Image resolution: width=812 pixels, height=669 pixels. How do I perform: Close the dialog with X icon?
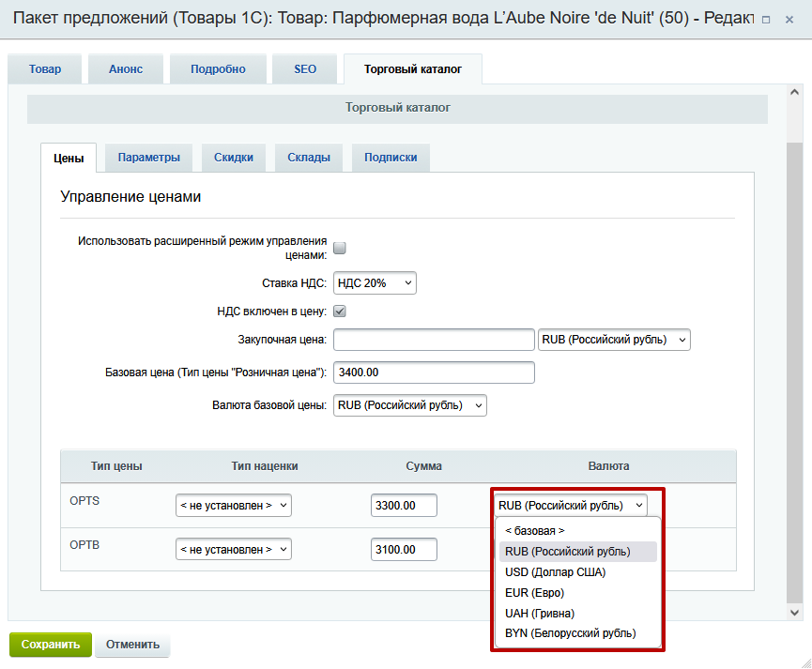tap(790, 20)
